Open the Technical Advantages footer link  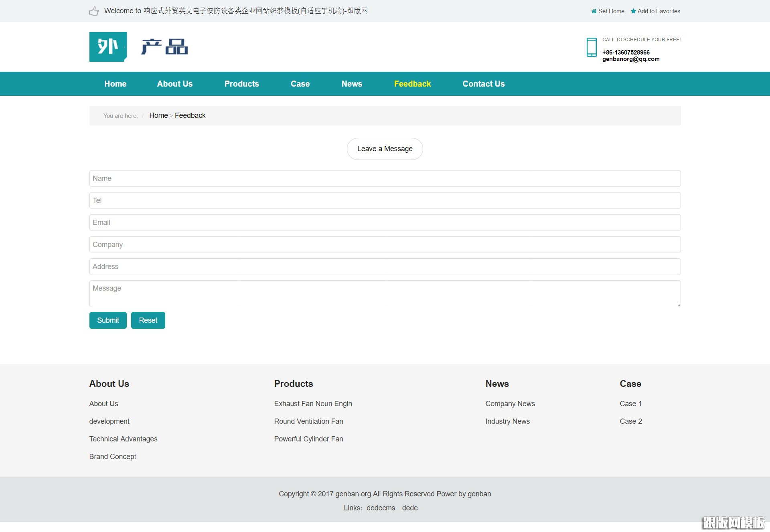pyautogui.click(x=123, y=439)
